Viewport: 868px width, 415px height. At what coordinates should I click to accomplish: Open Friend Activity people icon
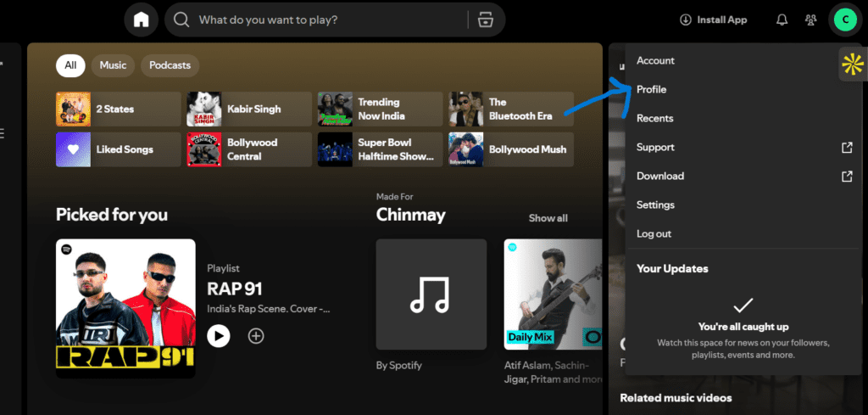(x=810, y=20)
